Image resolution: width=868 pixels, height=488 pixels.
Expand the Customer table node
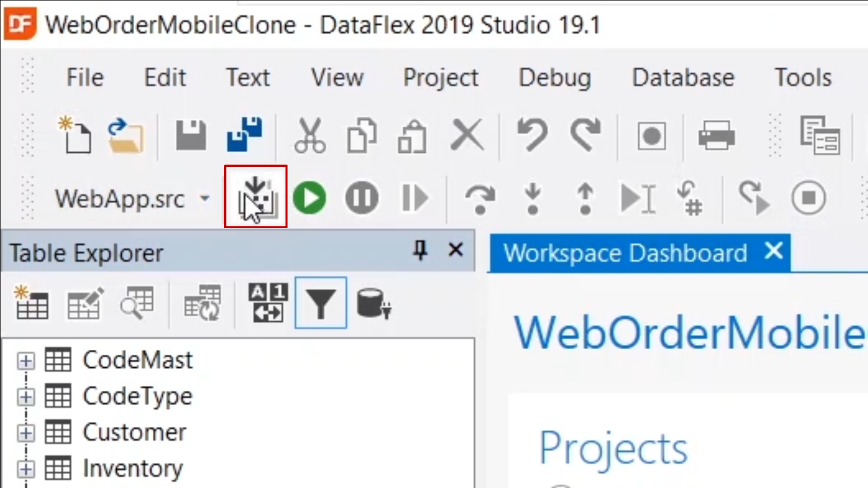(x=26, y=433)
